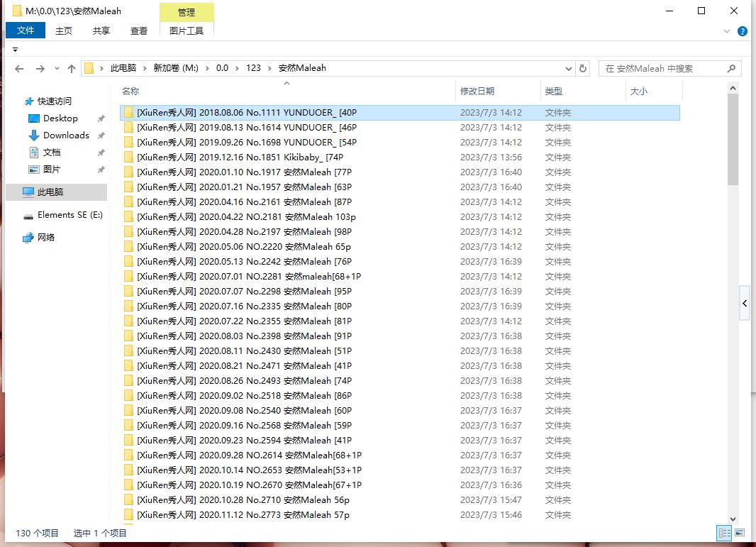Open Downloads in the navigation pane

[66, 135]
